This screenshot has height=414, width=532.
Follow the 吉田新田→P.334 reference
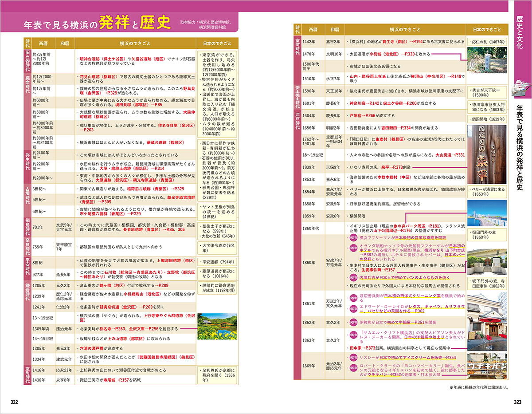[396, 128]
